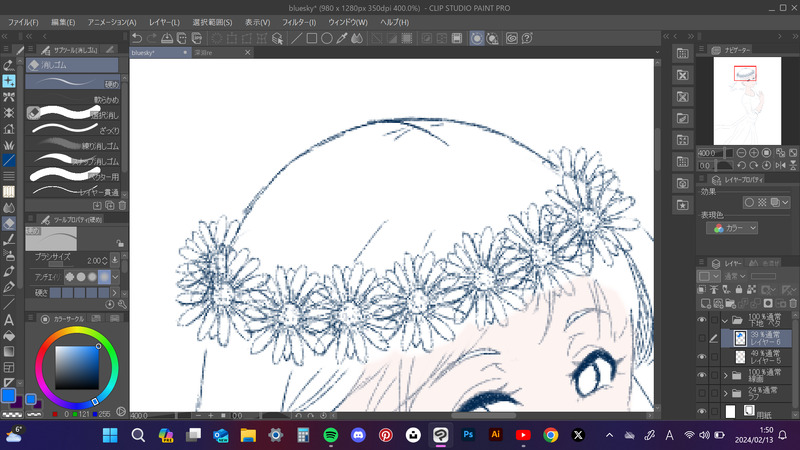The height and width of the screenshot is (450, 800).
Task: Click the Redo arrow in command bar
Action: (x=152, y=38)
